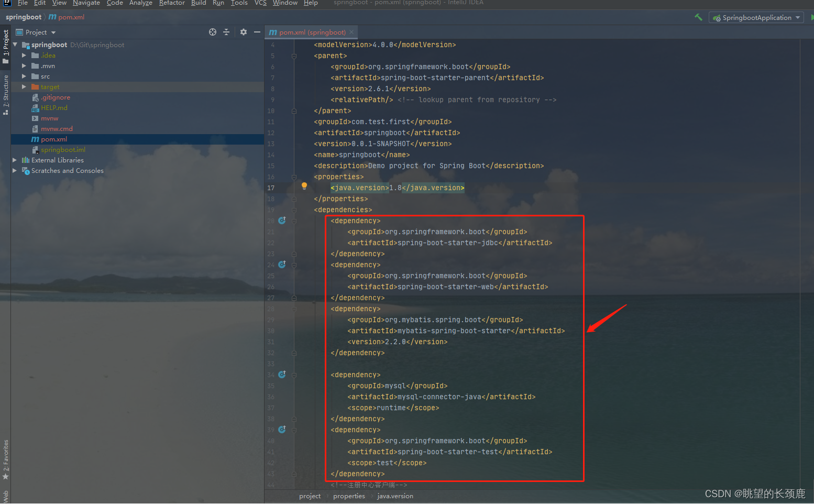Viewport: 814px width, 504px height.
Task: Click the spring-boot-starter-test artifactId line
Action: pos(450,452)
